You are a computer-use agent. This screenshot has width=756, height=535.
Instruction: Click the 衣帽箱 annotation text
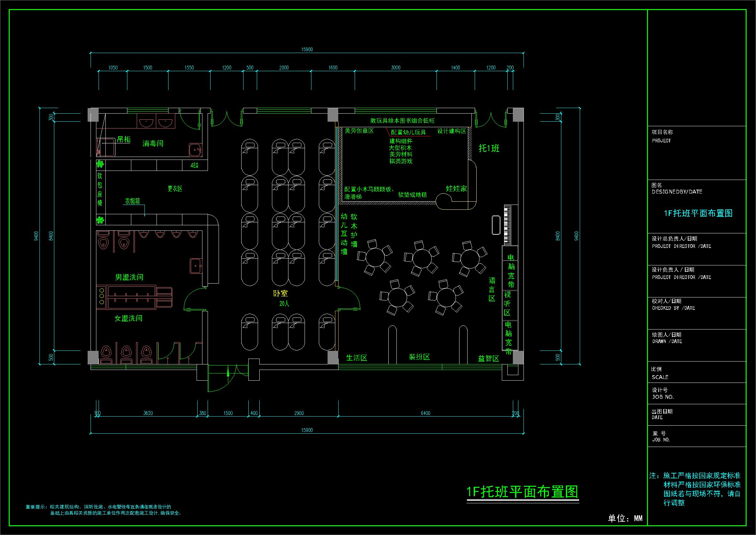[132, 201]
